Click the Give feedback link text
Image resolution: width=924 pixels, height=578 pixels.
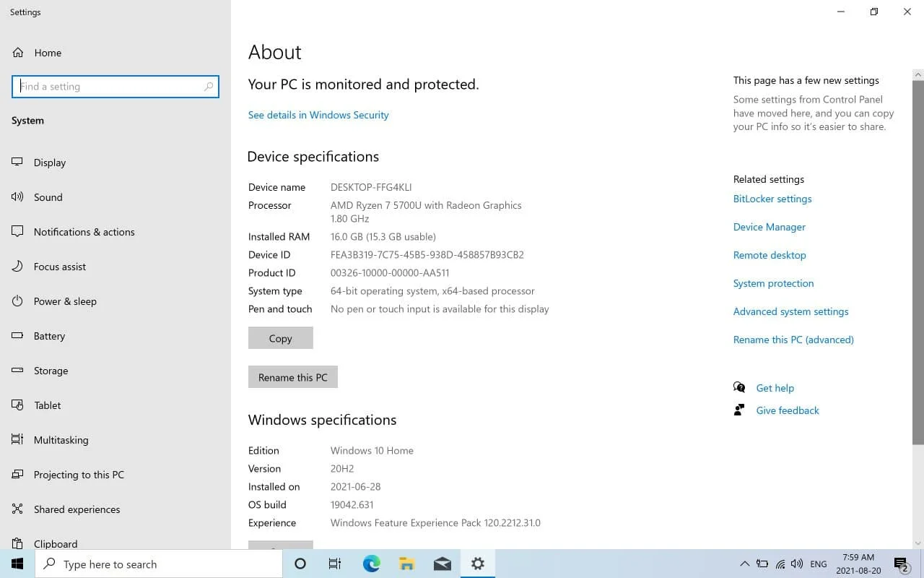788,410
